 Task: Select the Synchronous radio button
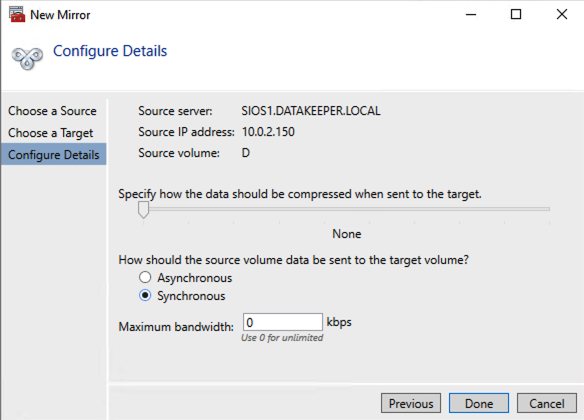(x=145, y=296)
